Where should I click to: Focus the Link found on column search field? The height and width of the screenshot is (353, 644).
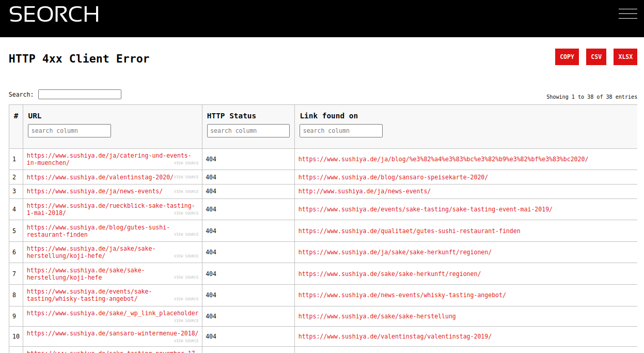pos(341,131)
